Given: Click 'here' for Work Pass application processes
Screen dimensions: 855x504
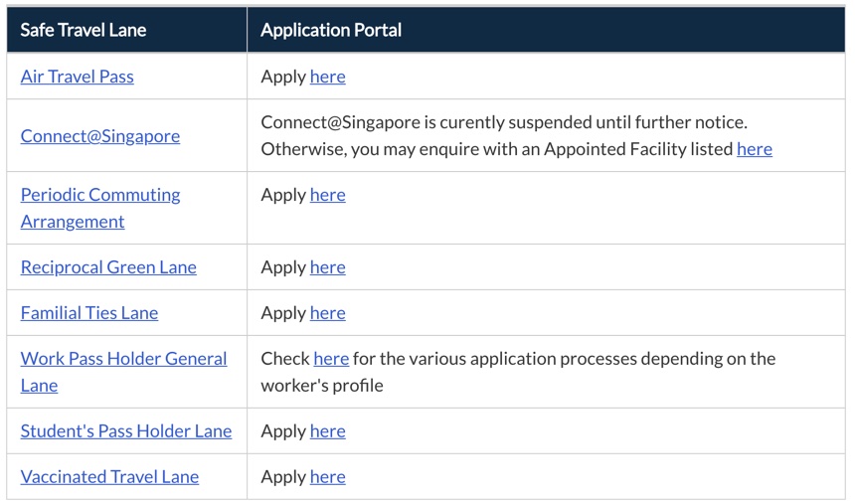Looking at the screenshot, I should [x=331, y=358].
